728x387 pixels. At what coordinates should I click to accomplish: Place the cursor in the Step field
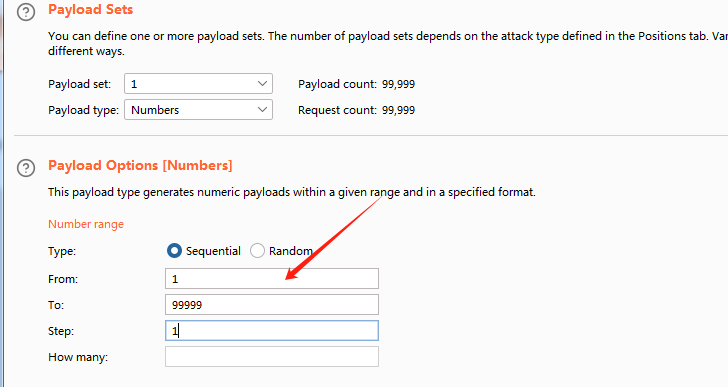272,330
